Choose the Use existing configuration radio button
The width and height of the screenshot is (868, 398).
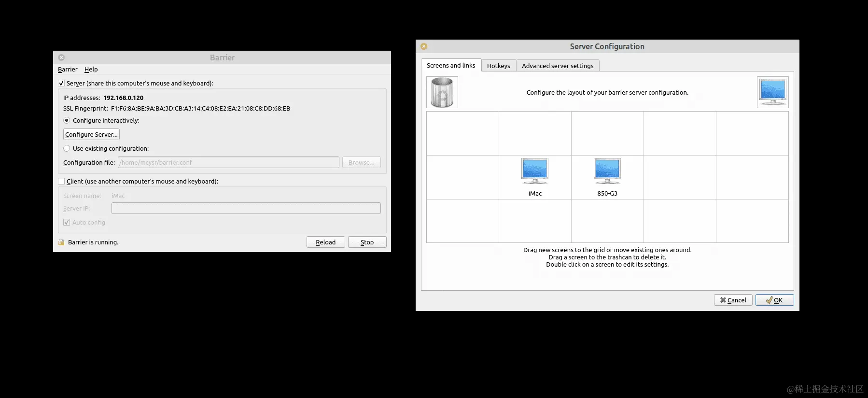(x=67, y=148)
